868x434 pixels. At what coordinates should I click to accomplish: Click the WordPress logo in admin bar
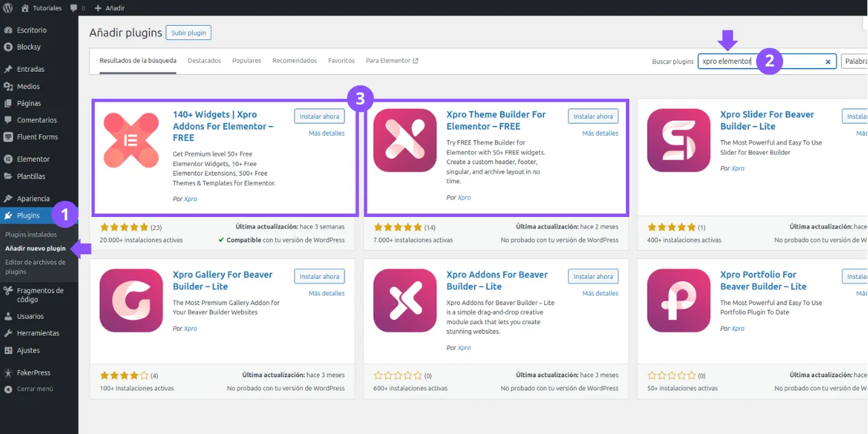pyautogui.click(x=8, y=8)
